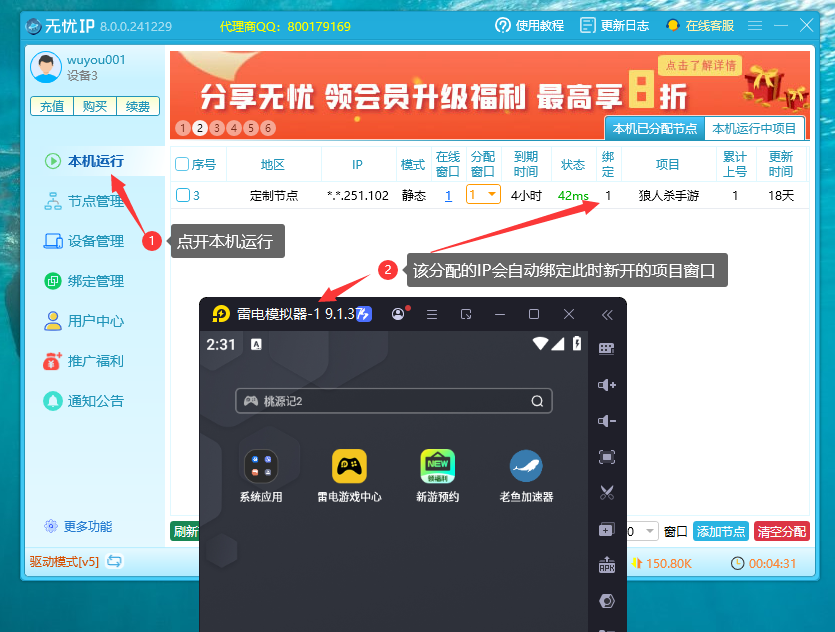Collapse the 雷电模拟器 sidebar chevrons
This screenshot has height=632, width=835.
pos(607,315)
